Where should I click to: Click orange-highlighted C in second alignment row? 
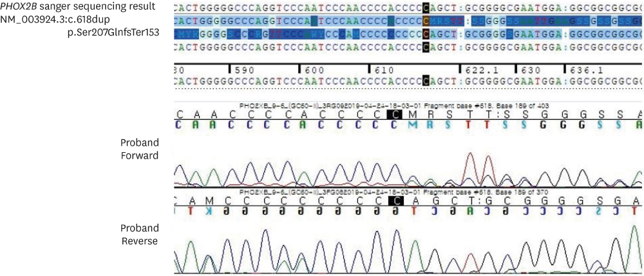(426, 21)
